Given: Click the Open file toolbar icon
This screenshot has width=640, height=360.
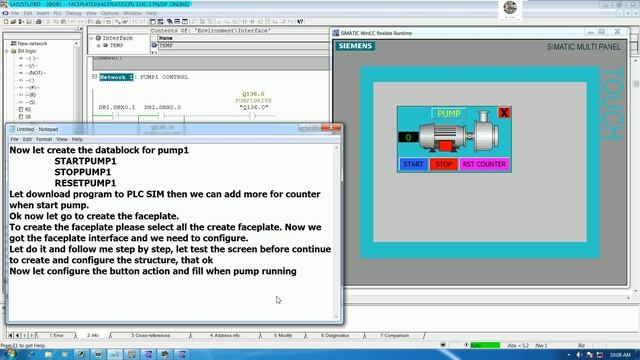Looking at the screenshot, I should pos(13,22).
